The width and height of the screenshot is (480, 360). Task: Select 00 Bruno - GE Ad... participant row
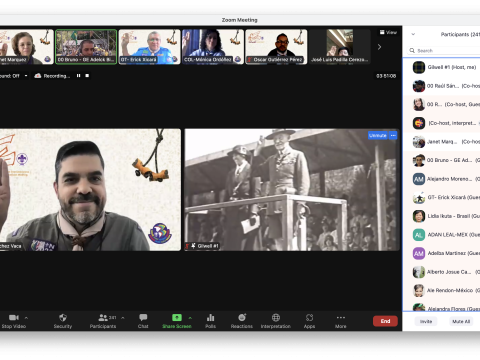click(x=442, y=160)
